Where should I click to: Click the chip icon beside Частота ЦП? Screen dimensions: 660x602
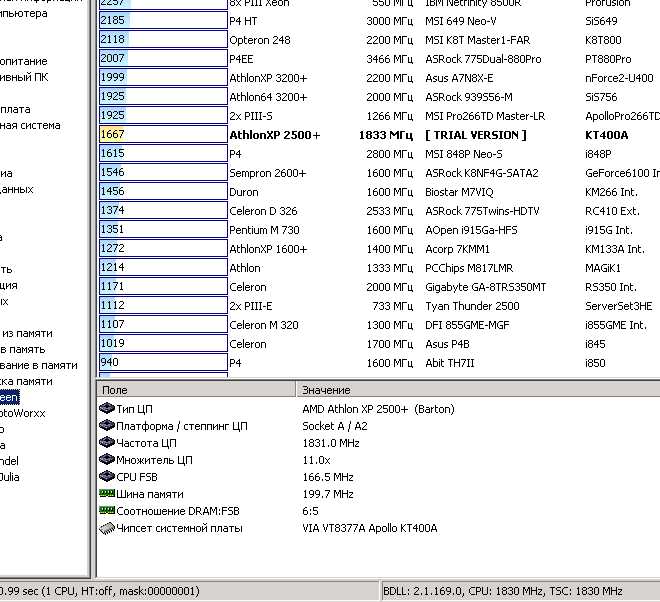pyautogui.click(x=107, y=442)
